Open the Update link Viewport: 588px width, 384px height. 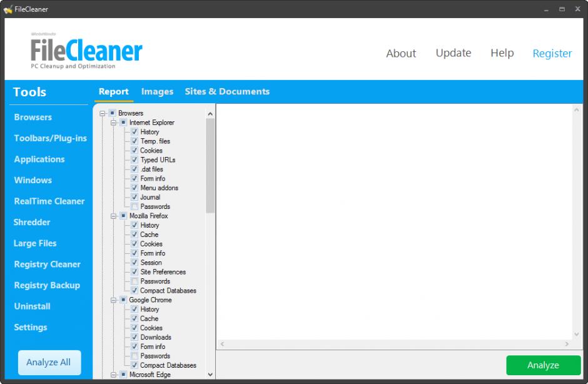coord(453,53)
